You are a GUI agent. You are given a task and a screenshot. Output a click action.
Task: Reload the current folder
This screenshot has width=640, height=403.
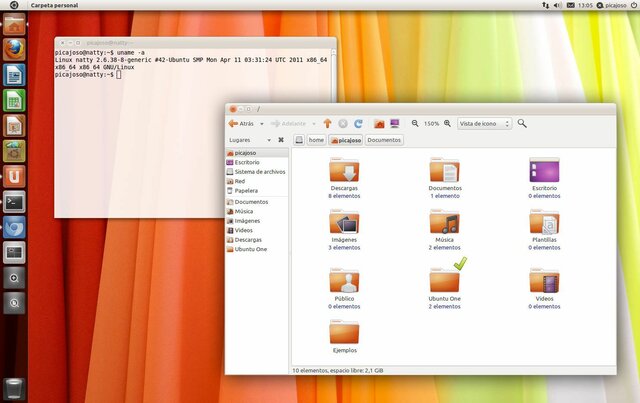pyautogui.click(x=358, y=123)
